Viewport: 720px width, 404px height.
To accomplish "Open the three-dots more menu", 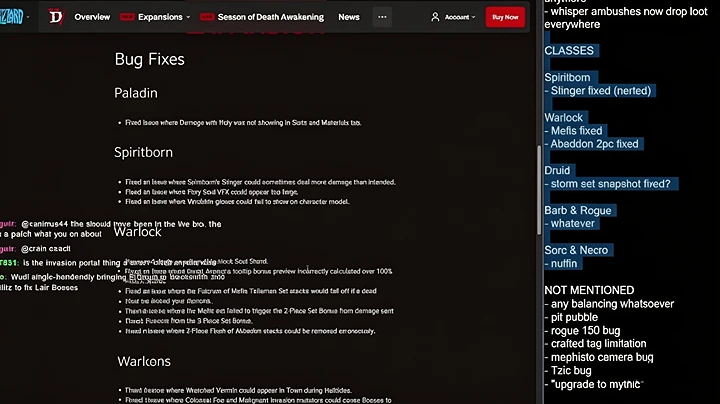I will (382, 17).
